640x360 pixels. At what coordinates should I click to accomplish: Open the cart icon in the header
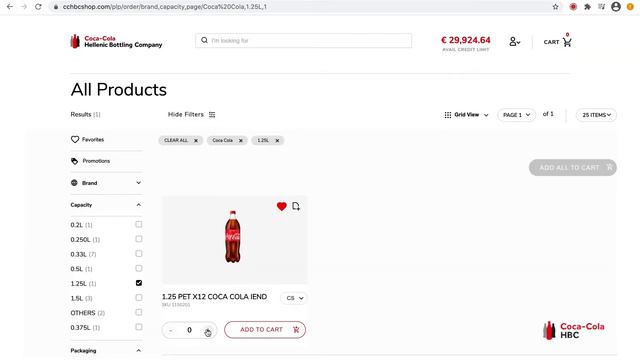click(567, 42)
